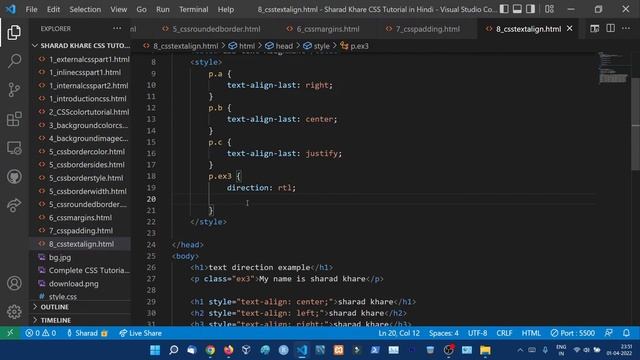Click Sharad account in status bar
The height and width of the screenshot is (360, 640).
87,333
